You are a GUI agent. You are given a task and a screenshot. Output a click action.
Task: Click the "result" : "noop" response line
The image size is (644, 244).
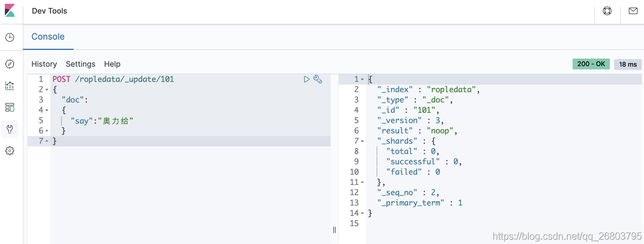[x=417, y=131]
